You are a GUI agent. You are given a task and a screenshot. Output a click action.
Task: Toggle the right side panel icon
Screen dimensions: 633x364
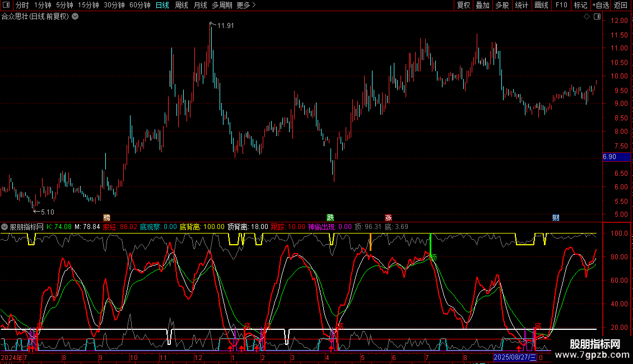click(598, 17)
